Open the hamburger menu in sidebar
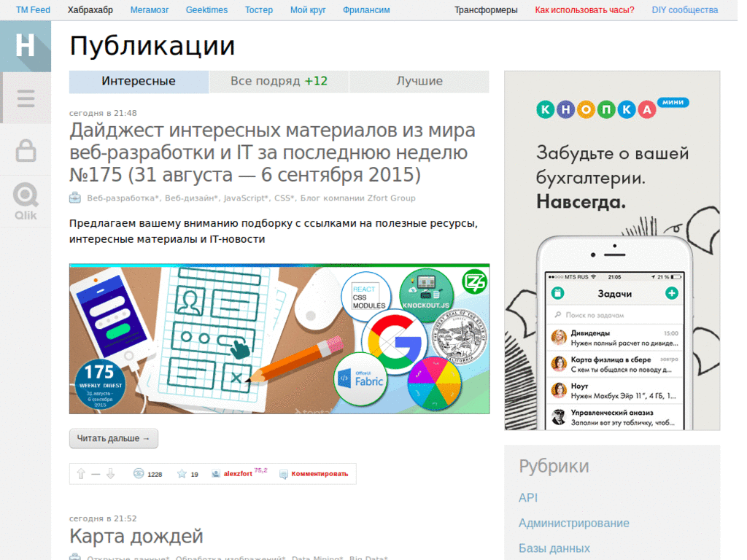The image size is (747, 560). coord(26,98)
